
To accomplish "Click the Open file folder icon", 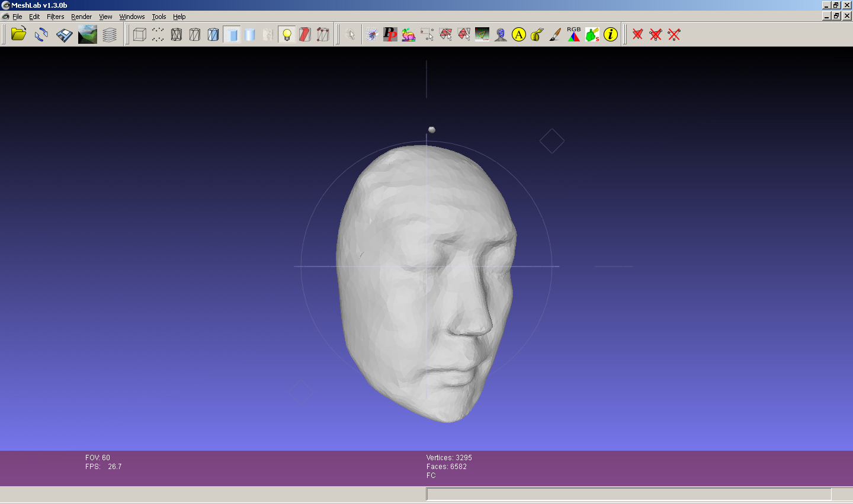I will coord(18,34).
